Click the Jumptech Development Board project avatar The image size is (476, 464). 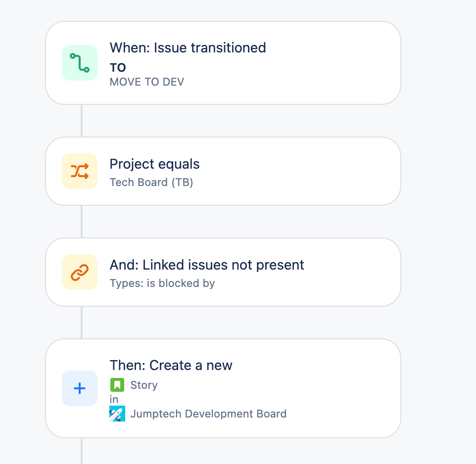117,414
